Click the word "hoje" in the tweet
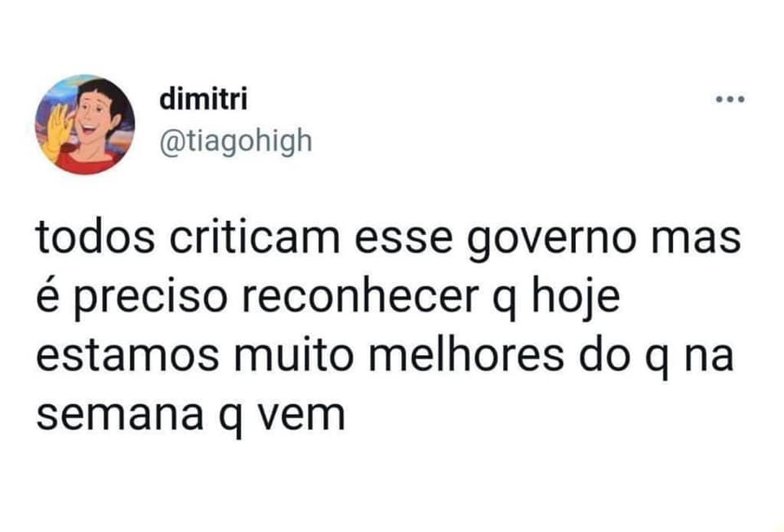The image size is (784, 532). click(576, 299)
